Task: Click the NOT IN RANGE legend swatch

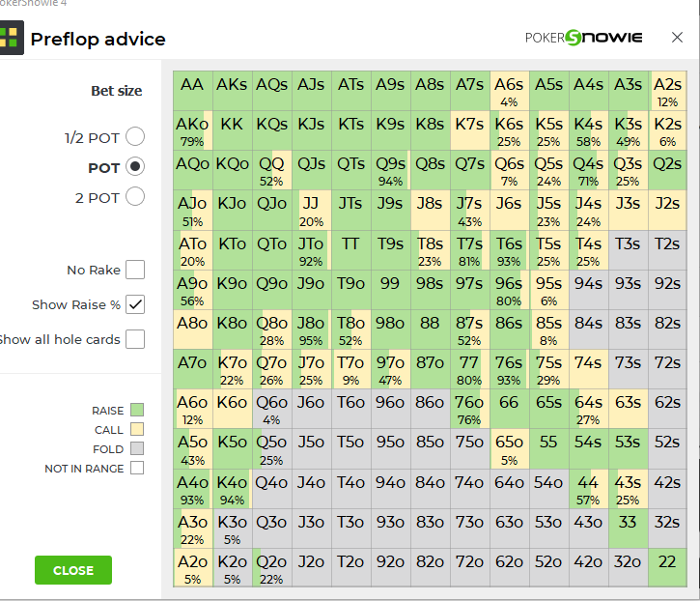Action: tap(137, 469)
